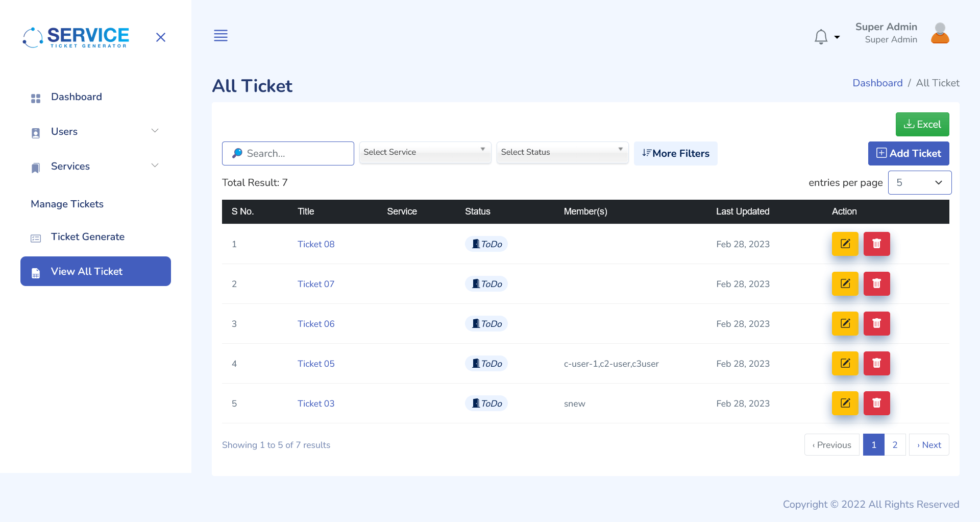Open the Select Service dropdown
The height and width of the screenshot is (522, 980).
click(425, 152)
